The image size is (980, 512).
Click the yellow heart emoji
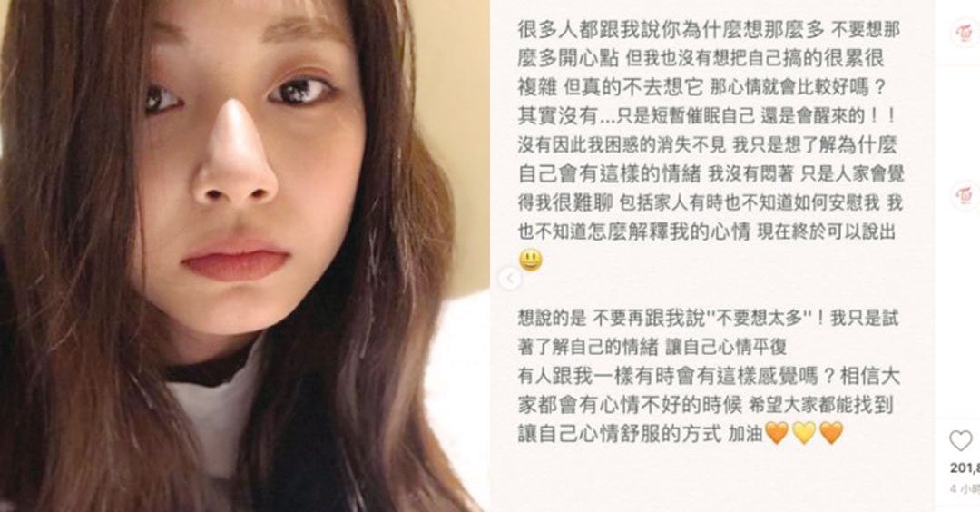click(x=804, y=433)
